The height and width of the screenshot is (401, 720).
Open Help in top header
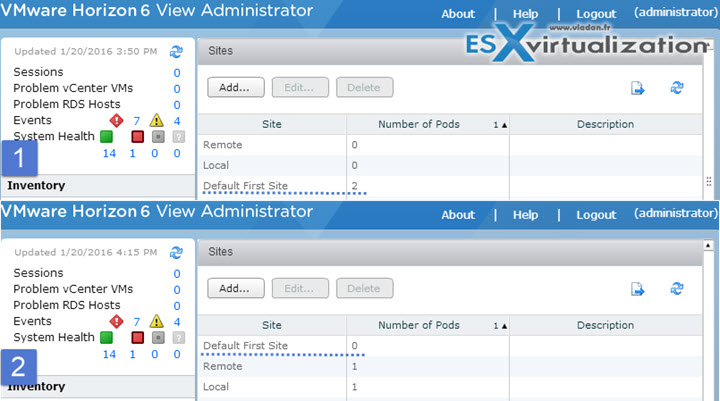coord(525,14)
